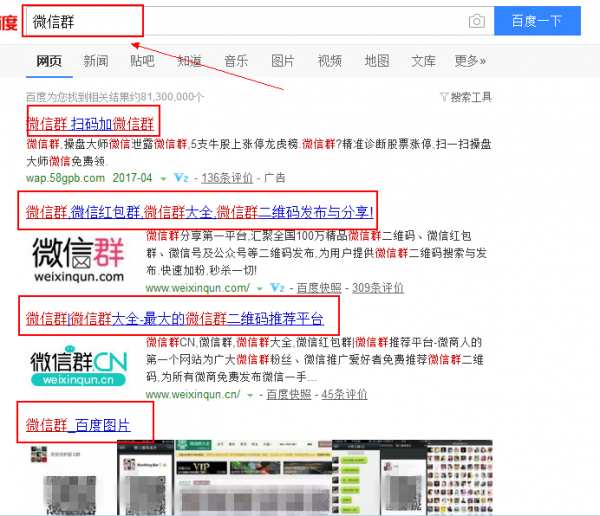Image resolution: width=600 pixels, height=516 pixels.
Task: Open 百度快照 for weixinqun.com result
Action: coord(319,288)
